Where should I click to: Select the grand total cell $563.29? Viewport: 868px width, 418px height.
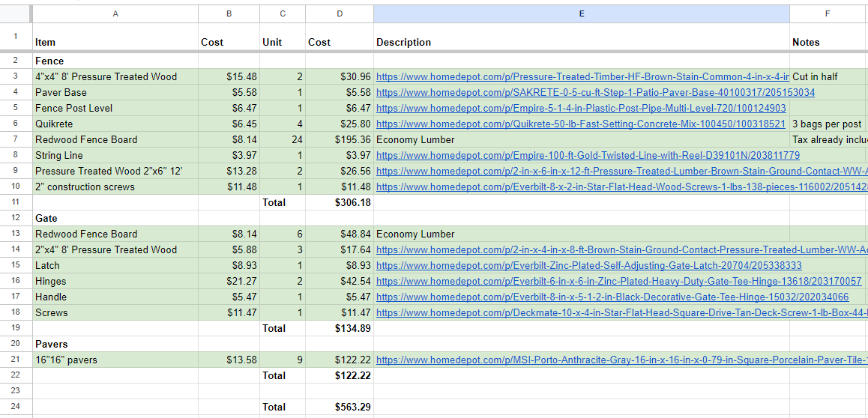[339, 408]
